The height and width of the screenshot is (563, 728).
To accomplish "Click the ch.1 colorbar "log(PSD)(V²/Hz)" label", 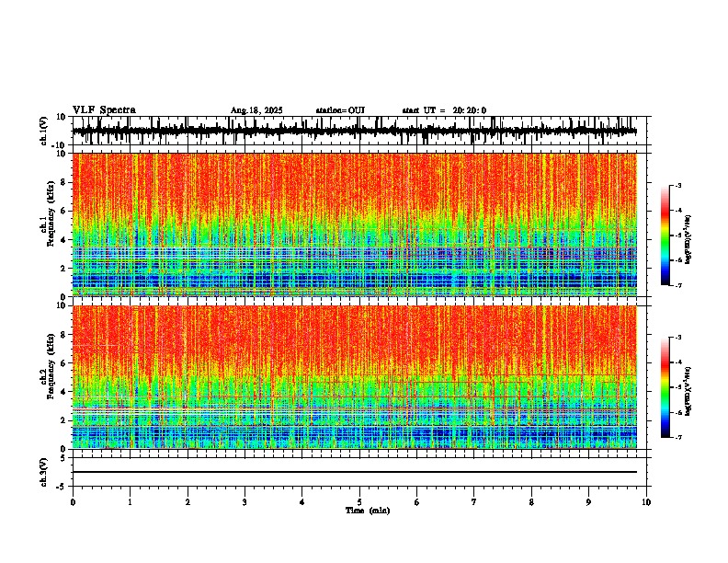I will [688, 240].
